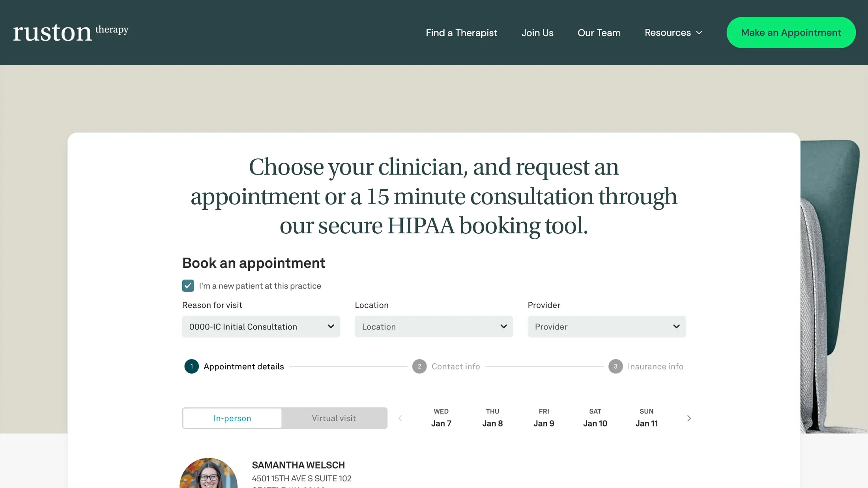The image size is (868, 488).
Task: Click step 2 Contact info circle
Action: pos(419,367)
